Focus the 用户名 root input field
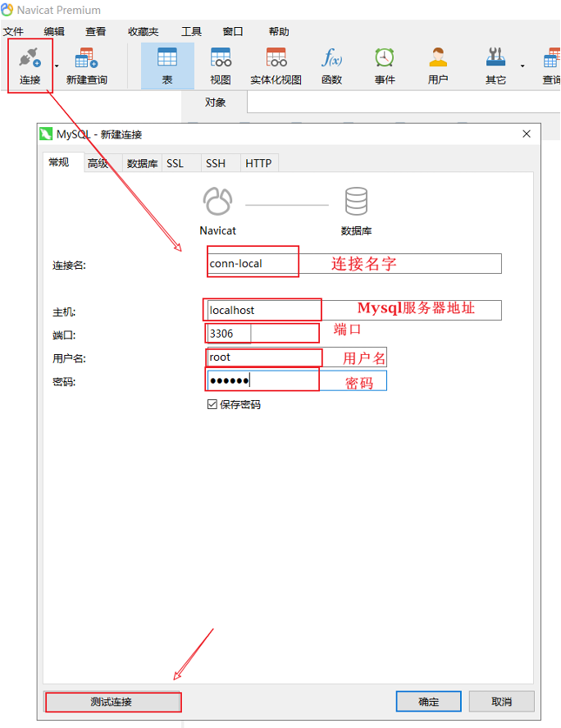561x728 pixels. [297, 357]
